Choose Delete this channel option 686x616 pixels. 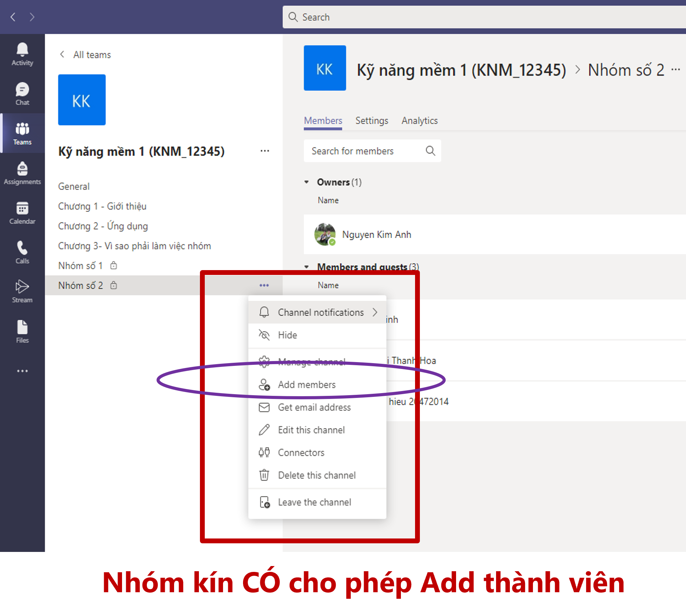(x=316, y=475)
